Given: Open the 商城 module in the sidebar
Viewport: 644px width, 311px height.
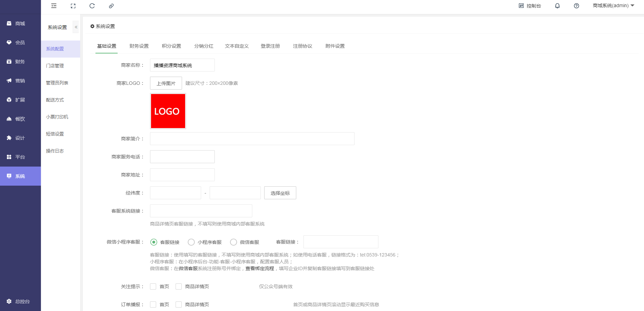Looking at the screenshot, I should 20,23.
